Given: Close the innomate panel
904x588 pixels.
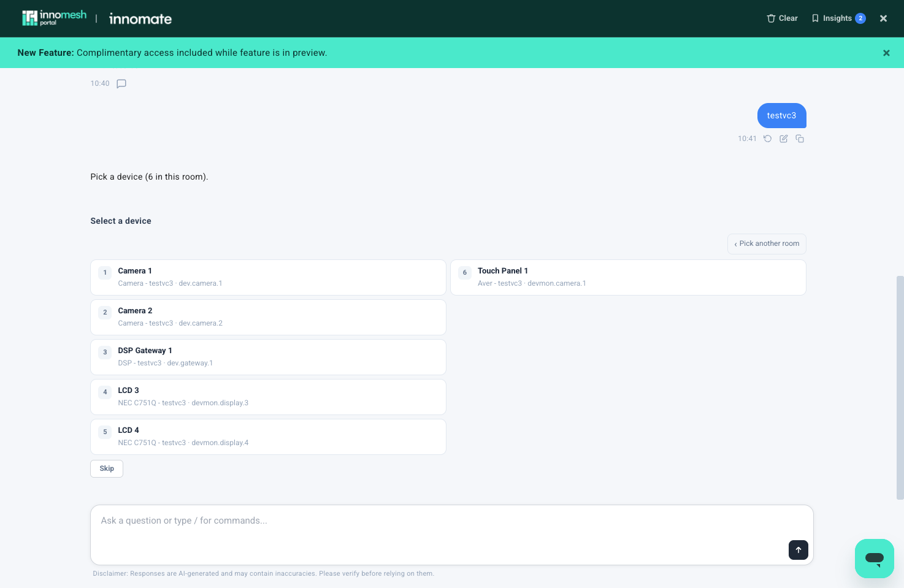Looking at the screenshot, I should 883,18.
